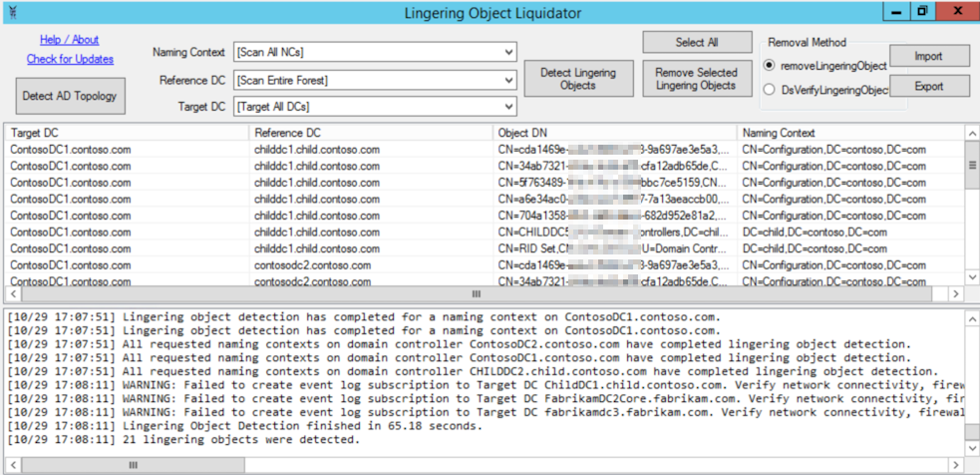
Task: Open the Reference DC dropdown
Action: coord(375,80)
